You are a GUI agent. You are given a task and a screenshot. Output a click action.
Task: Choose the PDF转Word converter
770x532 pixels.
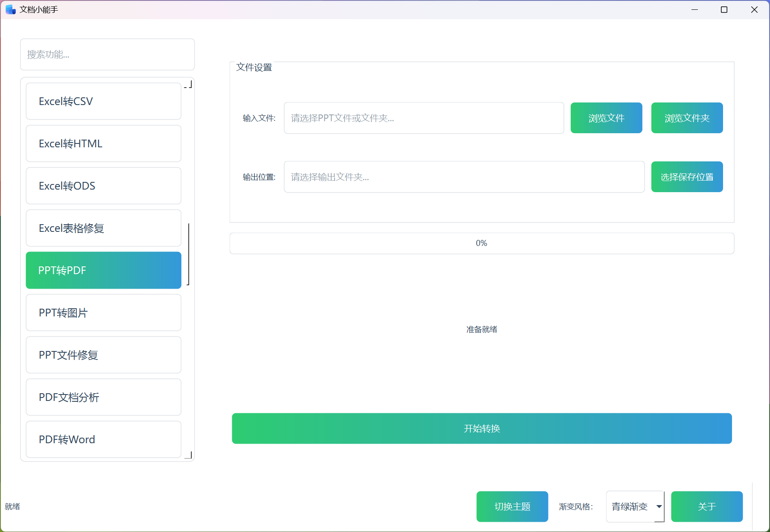click(x=103, y=439)
